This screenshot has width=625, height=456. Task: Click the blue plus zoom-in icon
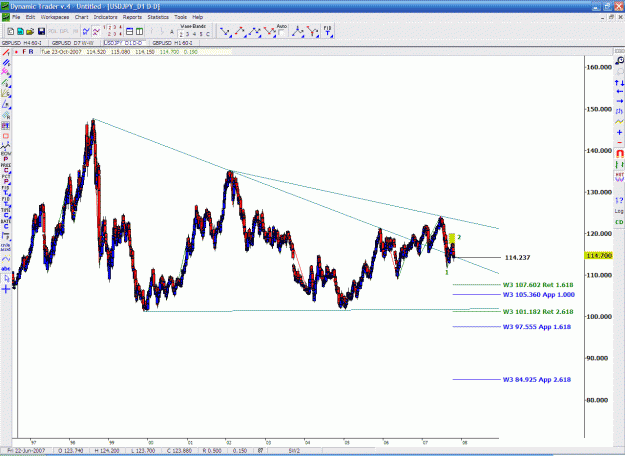[x=619, y=132]
